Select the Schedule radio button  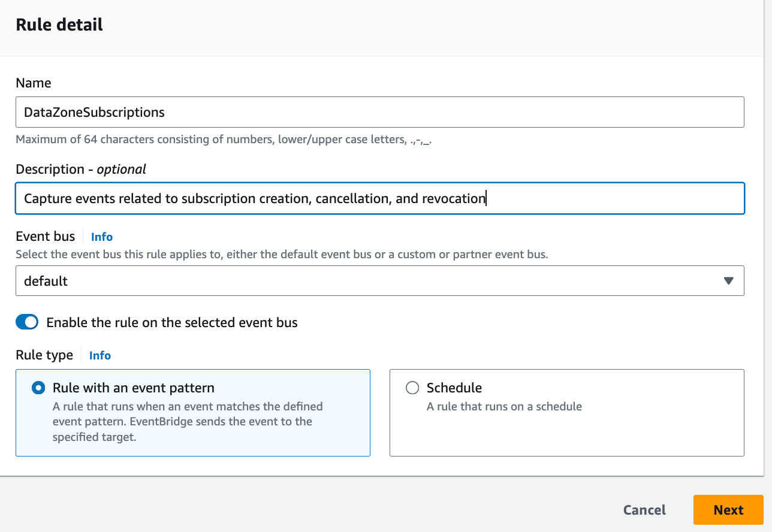(x=412, y=388)
